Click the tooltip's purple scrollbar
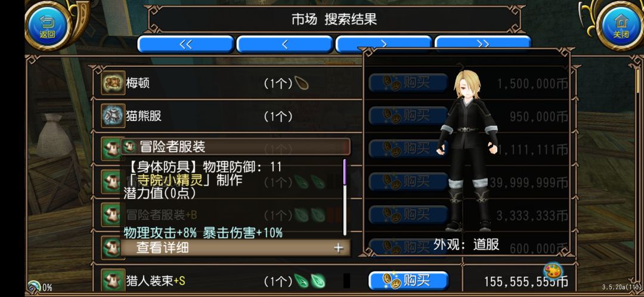 coord(345,172)
